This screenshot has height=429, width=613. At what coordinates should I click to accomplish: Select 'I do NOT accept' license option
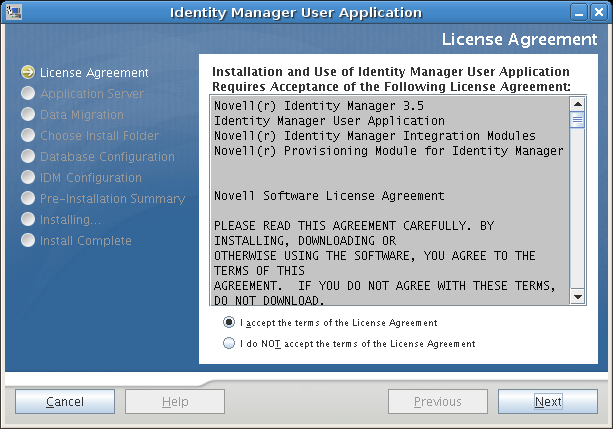pyautogui.click(x=230, y=344)
